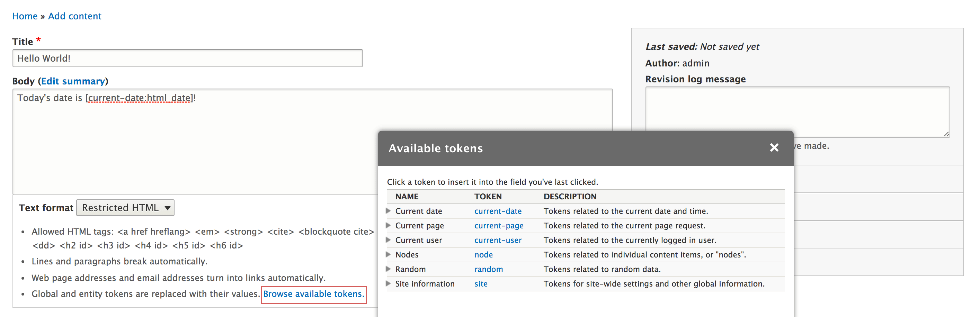
Task: Insert the current-user token
Action: 498,240
